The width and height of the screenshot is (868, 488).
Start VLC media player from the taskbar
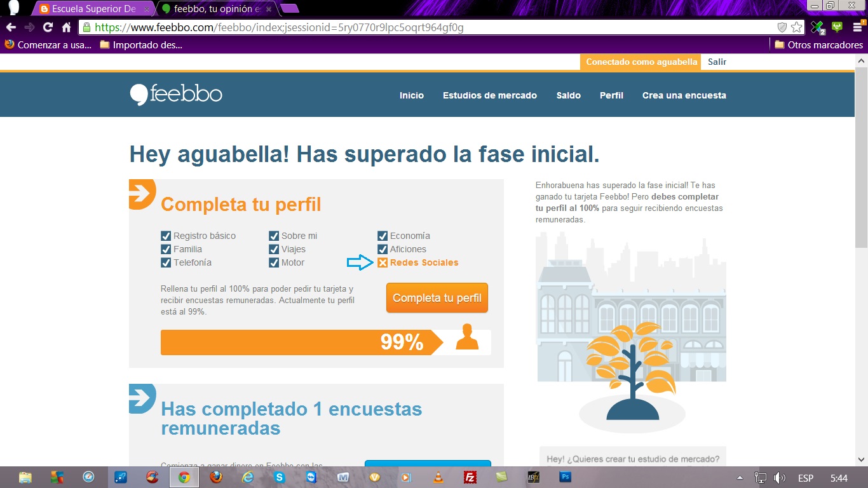[438, 477]
